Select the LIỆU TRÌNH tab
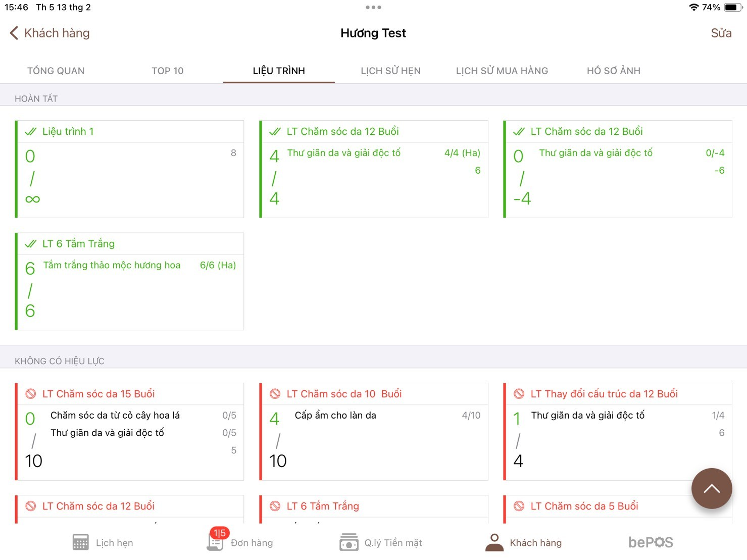 point(279,71)
